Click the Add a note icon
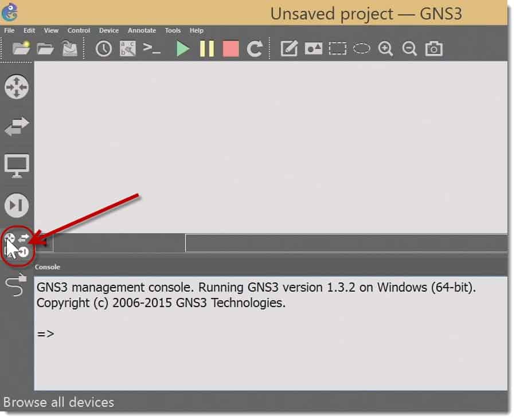 click(290, 49)
